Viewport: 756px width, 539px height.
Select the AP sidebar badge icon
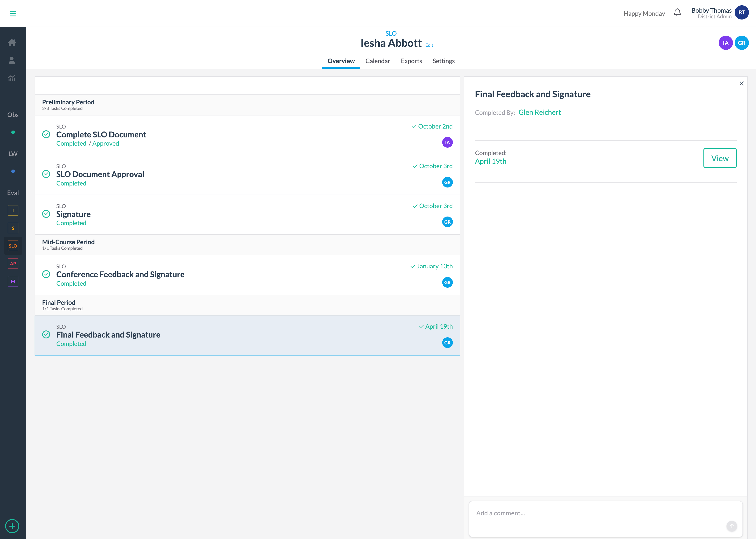tap(13, 264)
